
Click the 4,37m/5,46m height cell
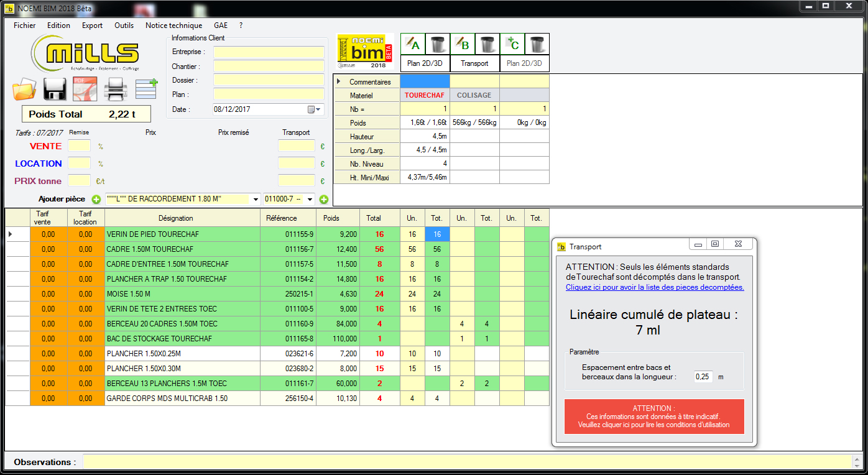pyautogui.click(x=425, y=177)
